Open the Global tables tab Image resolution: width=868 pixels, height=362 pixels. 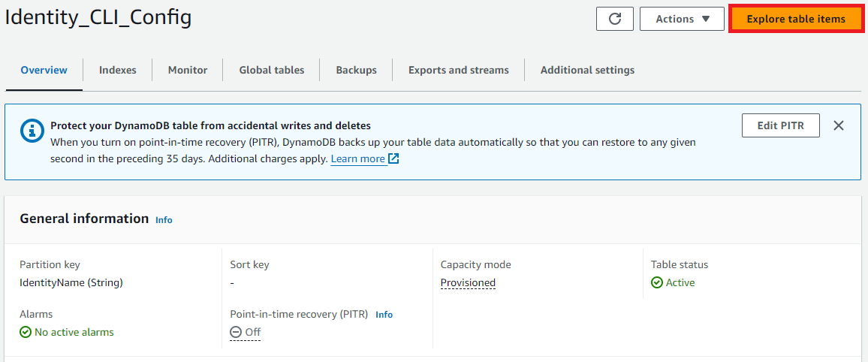(x=271, y=71)
